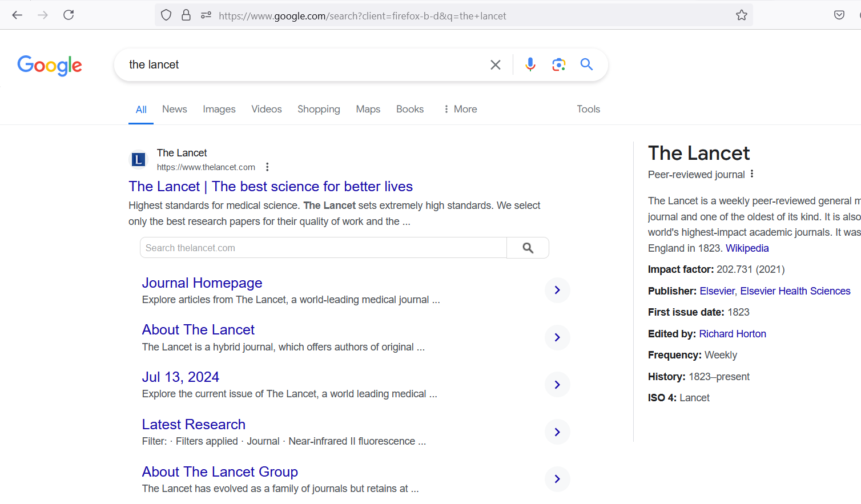
Task: Open the Journal Homepage link
Action: click(x=202, y=283)
